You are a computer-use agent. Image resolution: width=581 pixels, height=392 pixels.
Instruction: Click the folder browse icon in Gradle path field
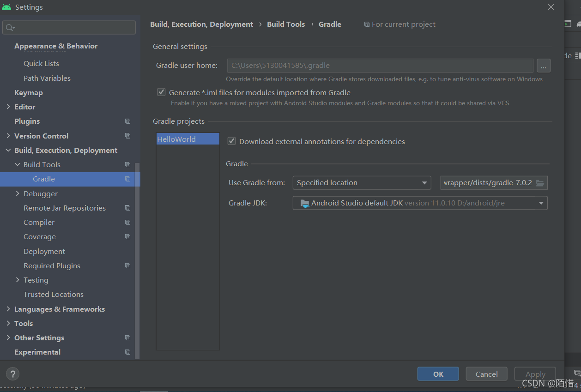(540, 183)
